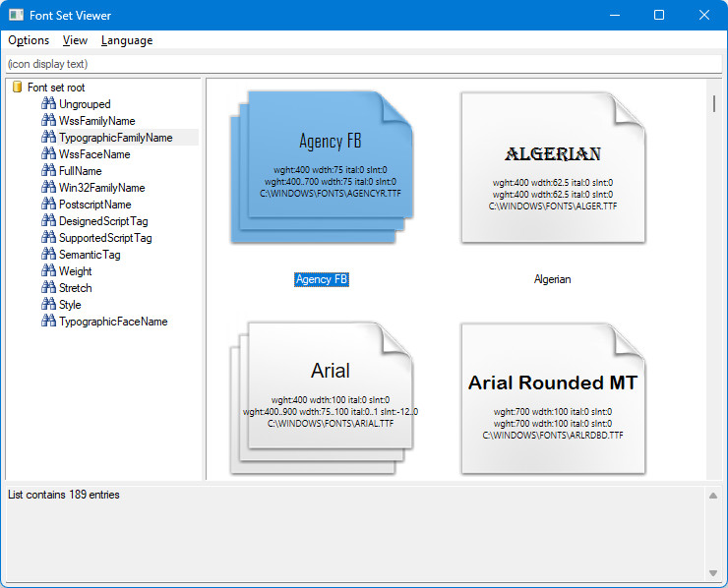The width and height of the screenshot is (728, 588).
Task: Click binoculars icon beside Ungrouped
Action: 48,103
